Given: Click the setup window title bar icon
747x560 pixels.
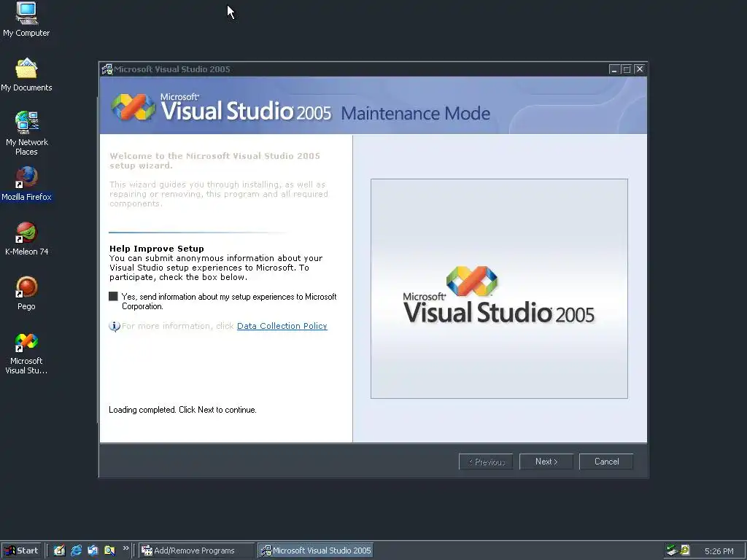Looking at the screenshot, I should coord(107,69).
